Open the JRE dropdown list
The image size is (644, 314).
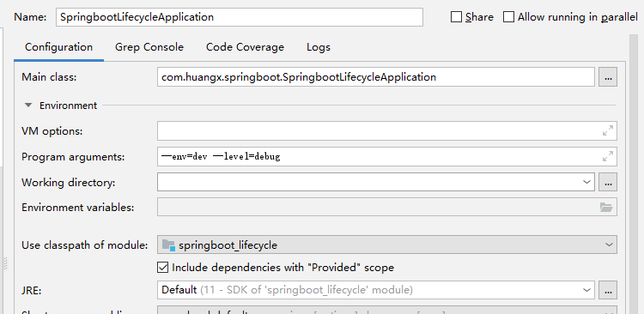tap(587, 290)
